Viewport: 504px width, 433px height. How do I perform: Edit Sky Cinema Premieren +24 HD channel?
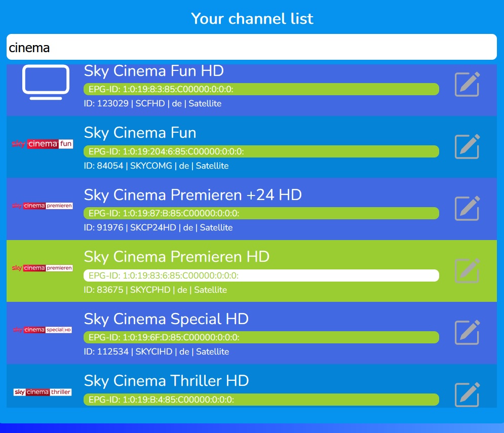[467, 208]
